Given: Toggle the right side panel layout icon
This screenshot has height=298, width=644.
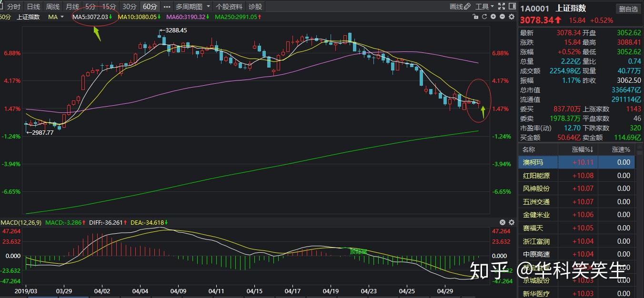Looking at the screenshot, I should tap(512, 7).
